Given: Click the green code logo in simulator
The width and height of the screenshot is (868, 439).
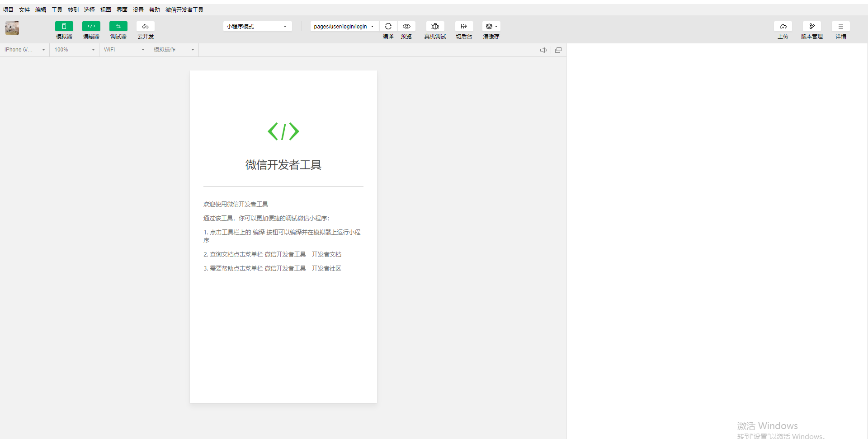Looking at the screenshot, I should tap(283, 131).
